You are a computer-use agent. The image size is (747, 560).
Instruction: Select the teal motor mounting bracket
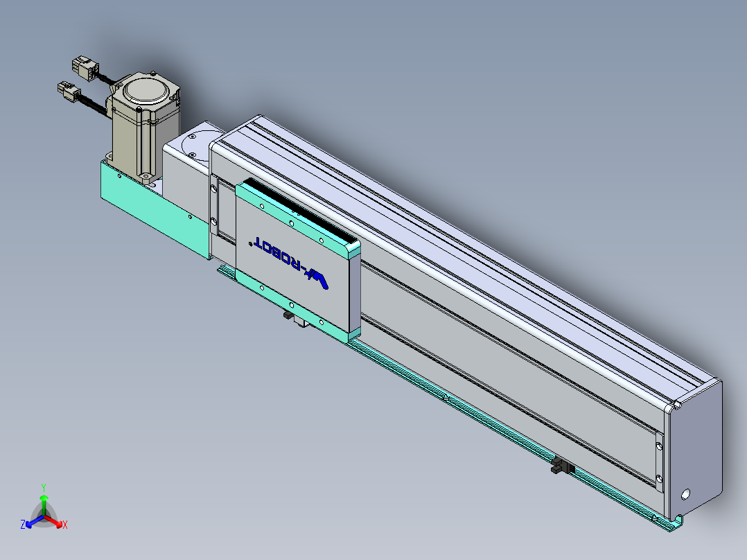(155, 210)
